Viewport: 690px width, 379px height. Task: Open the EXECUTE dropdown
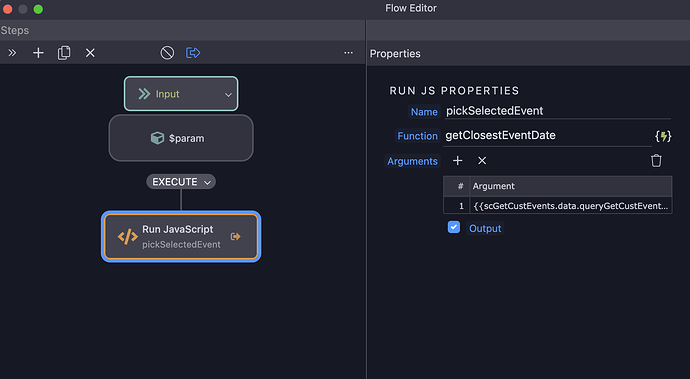tap(181, 182)
